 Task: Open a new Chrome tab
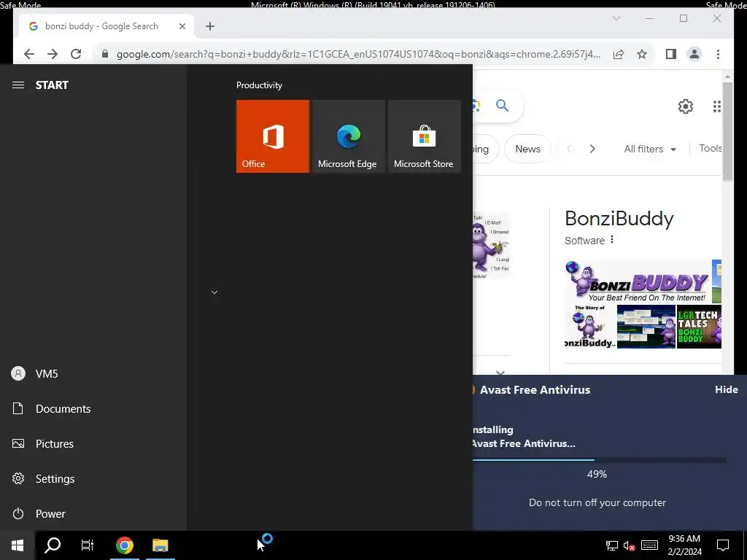pyautogui.click(x=210, y=26)
